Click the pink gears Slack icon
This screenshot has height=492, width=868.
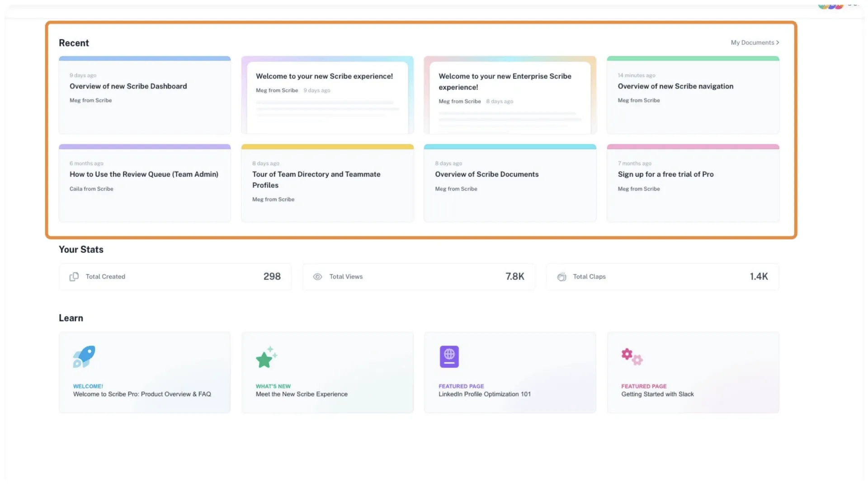[x=632, y=356]
